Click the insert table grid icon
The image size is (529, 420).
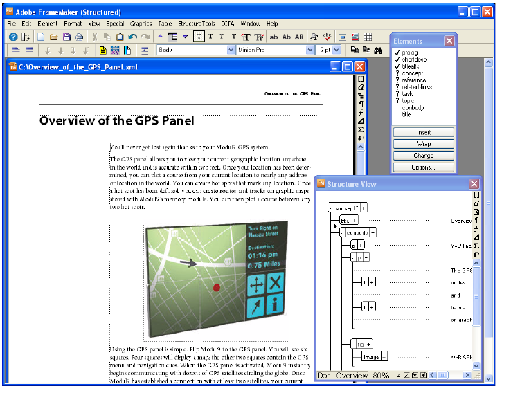(x=368, y=37)
